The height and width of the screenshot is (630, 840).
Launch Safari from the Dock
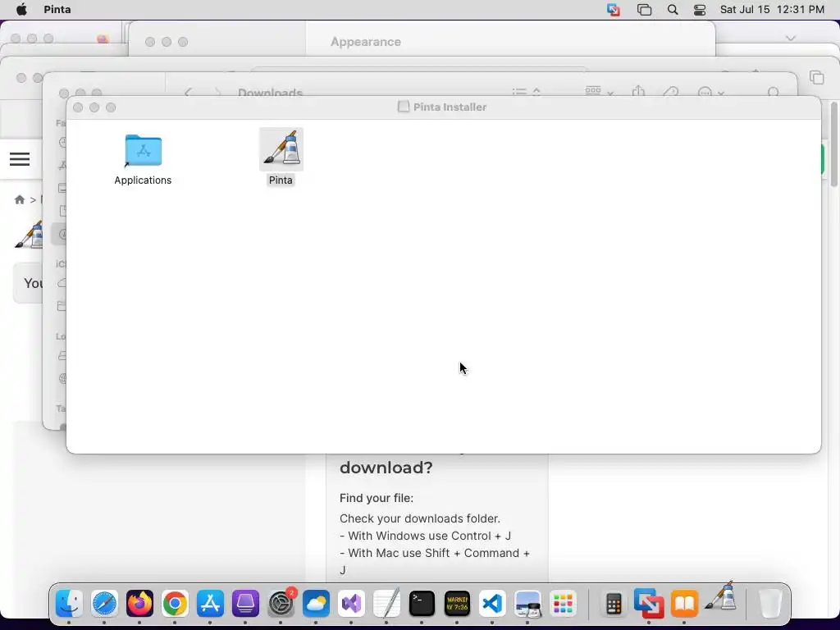point(104,604)
